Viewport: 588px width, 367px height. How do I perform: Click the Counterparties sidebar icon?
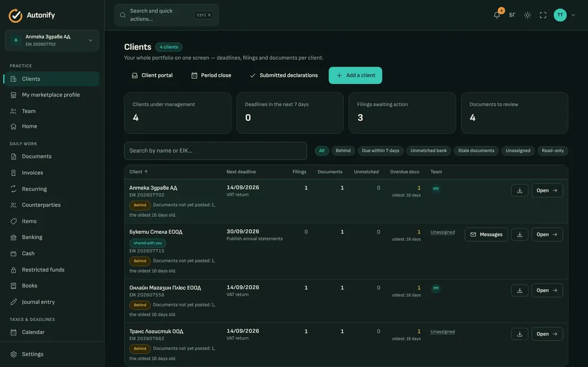point(13,205)
